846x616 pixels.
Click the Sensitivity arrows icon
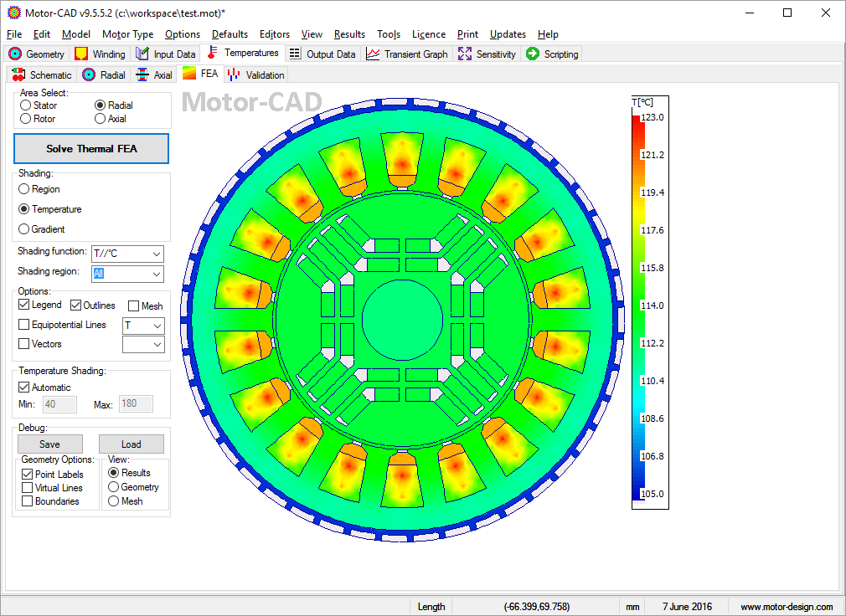[x=465, y=54]
